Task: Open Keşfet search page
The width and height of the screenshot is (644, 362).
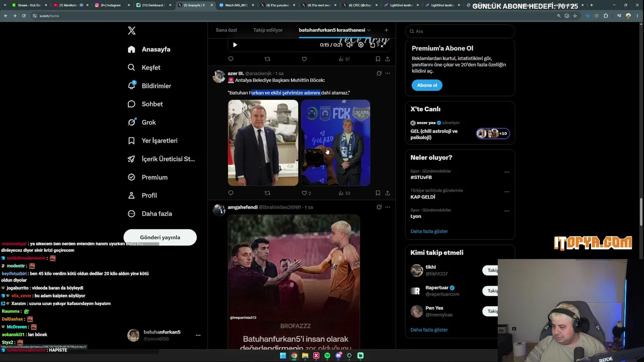Action: 144,67
